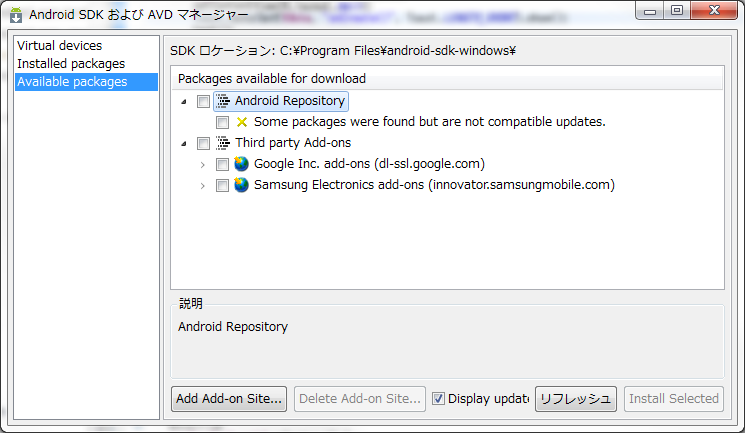
Task: Close the SDK Manager window
Action: [x=714, y=10]
